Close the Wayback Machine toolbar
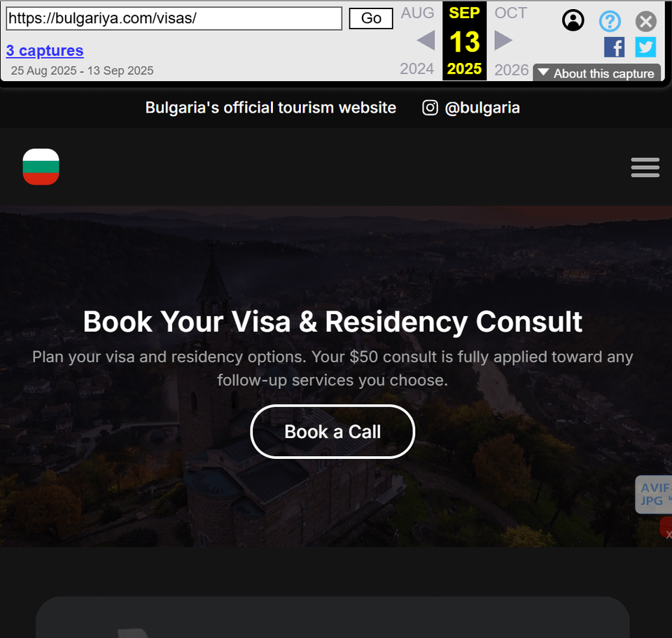672x638 pixels. [646, 22]
